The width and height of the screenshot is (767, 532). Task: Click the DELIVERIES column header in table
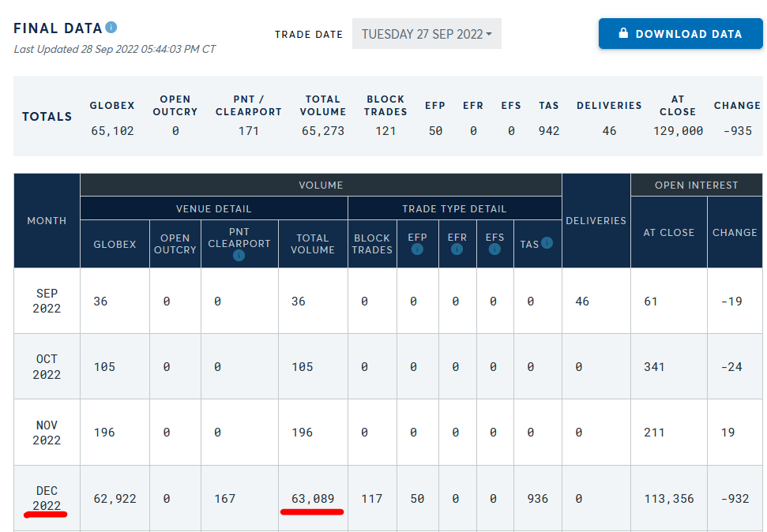[x=596, y=220]
